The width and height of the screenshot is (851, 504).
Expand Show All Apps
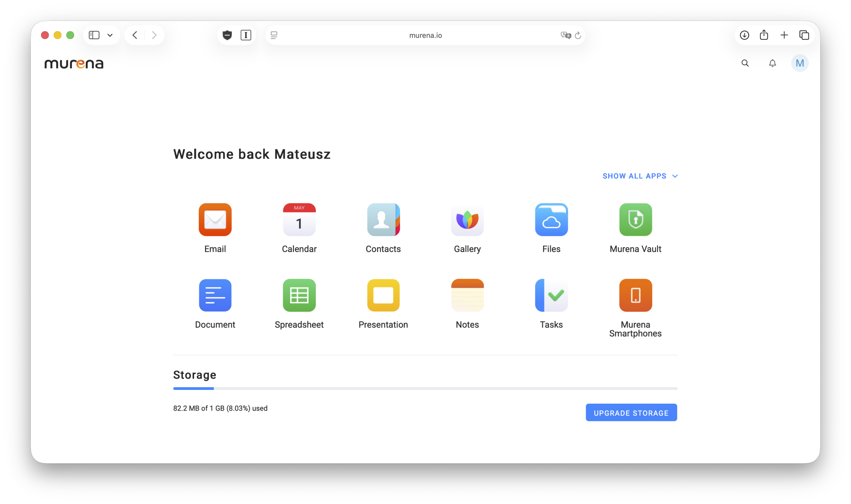coord(640,176)
